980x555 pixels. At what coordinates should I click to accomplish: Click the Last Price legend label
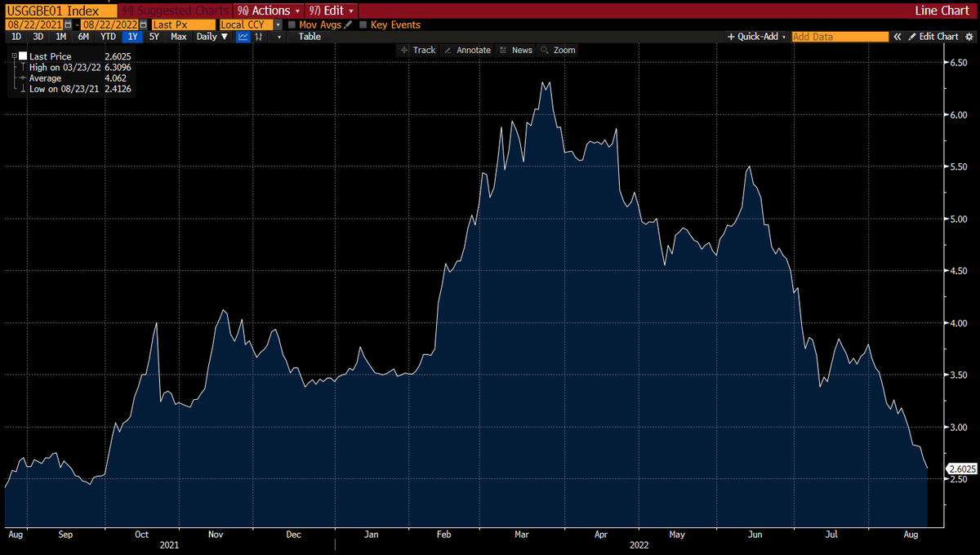[51, 56]
